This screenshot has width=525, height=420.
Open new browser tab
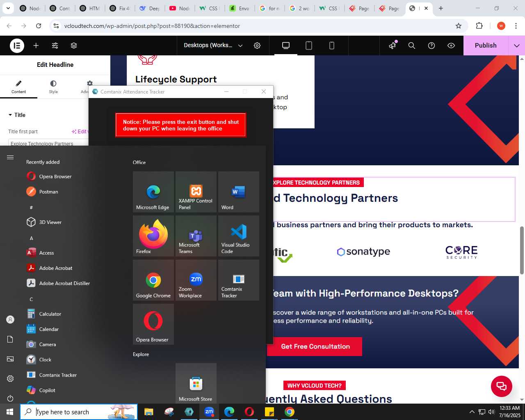point(441,8)
